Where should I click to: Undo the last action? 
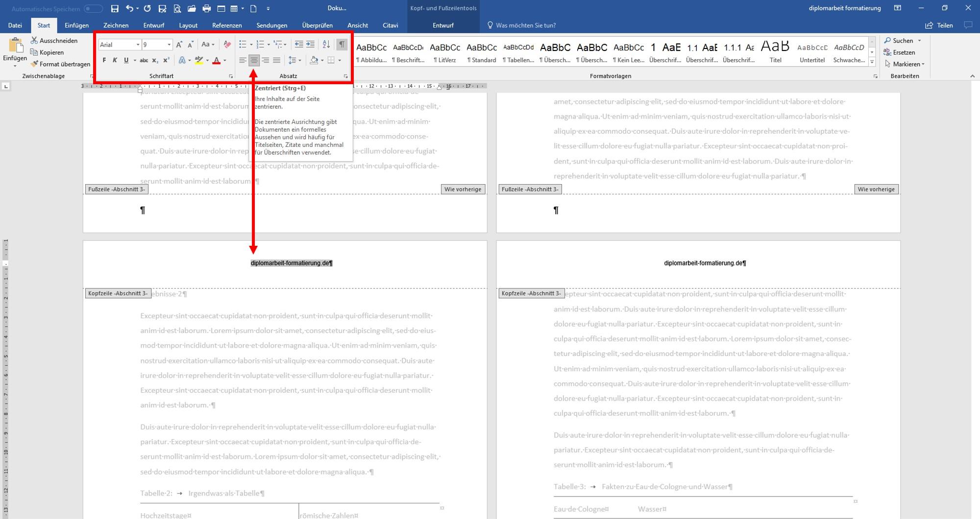click(129, 8)
